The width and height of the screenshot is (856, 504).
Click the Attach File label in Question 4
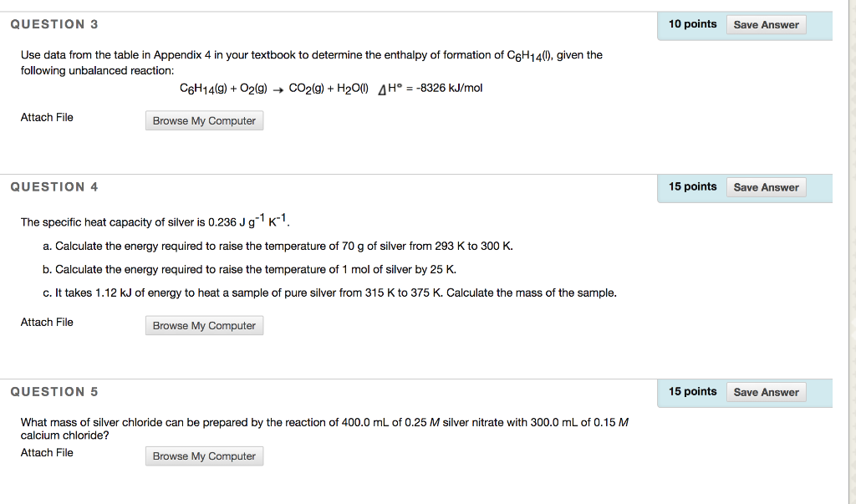pyautogui.click(x=46, y=322)
